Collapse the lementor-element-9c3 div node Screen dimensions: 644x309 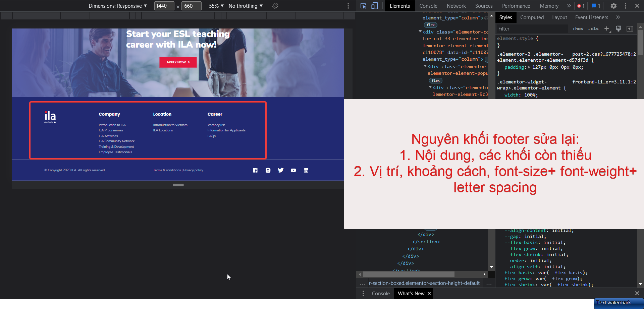430,87
